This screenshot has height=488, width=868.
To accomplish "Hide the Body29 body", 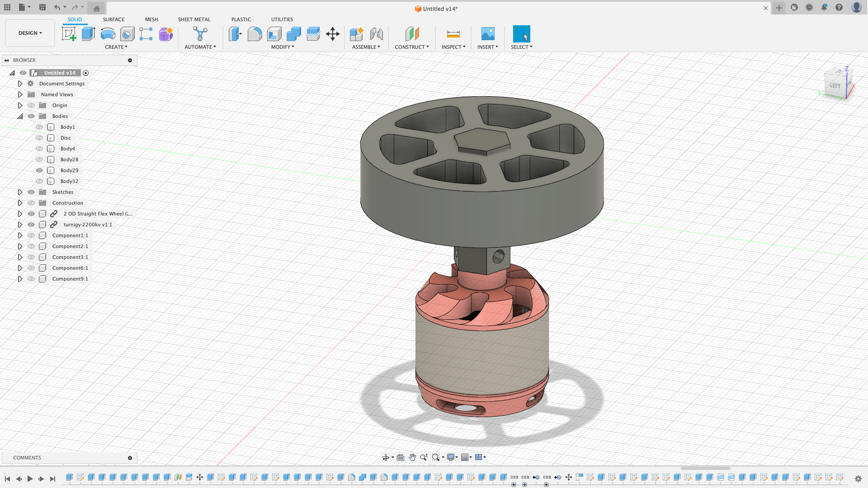I will coord(39,170).
